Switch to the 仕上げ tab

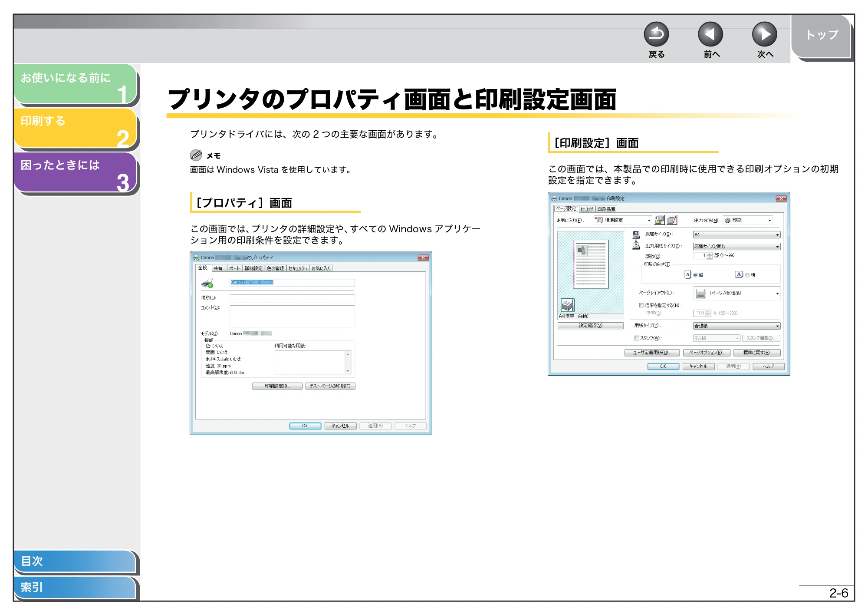(x=587, y=209)
